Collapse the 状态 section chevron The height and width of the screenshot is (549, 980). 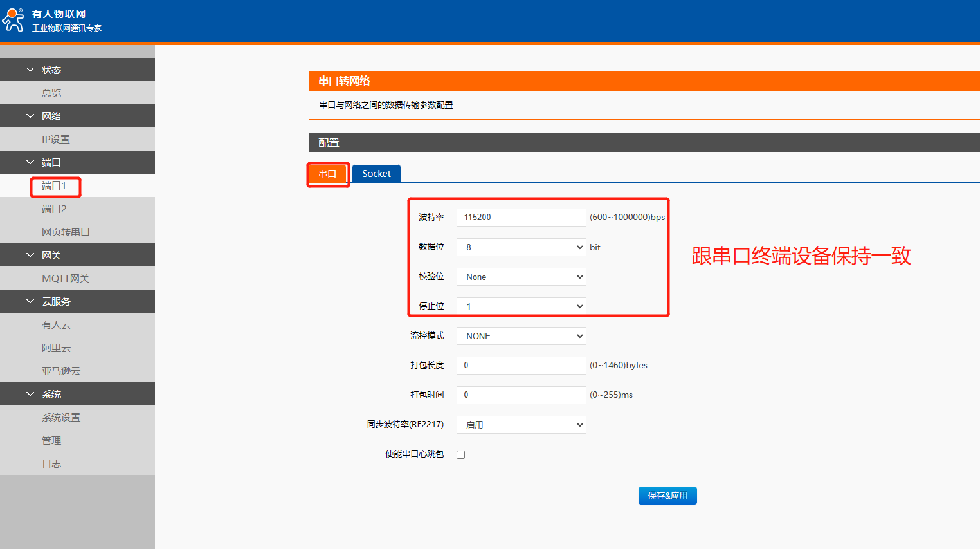pos(30,70)
